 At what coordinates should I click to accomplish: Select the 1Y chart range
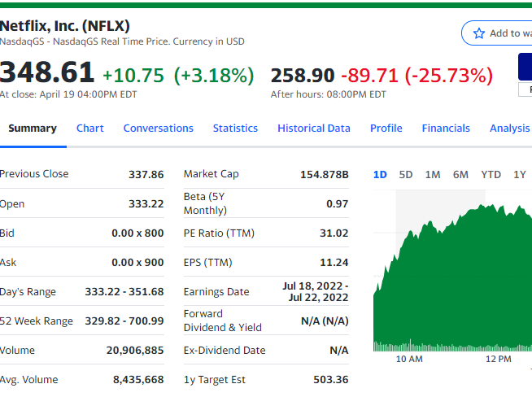click(x=520, y=175)
